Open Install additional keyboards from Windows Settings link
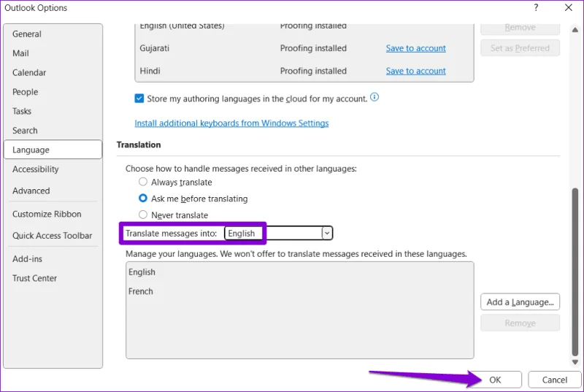The image size is (584, 392). coord(231,123)
